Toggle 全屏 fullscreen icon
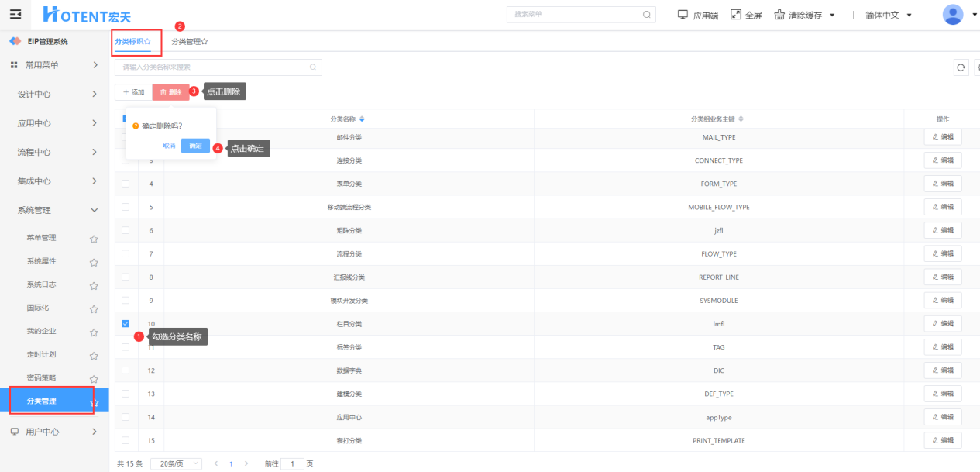 pos(736,15)
